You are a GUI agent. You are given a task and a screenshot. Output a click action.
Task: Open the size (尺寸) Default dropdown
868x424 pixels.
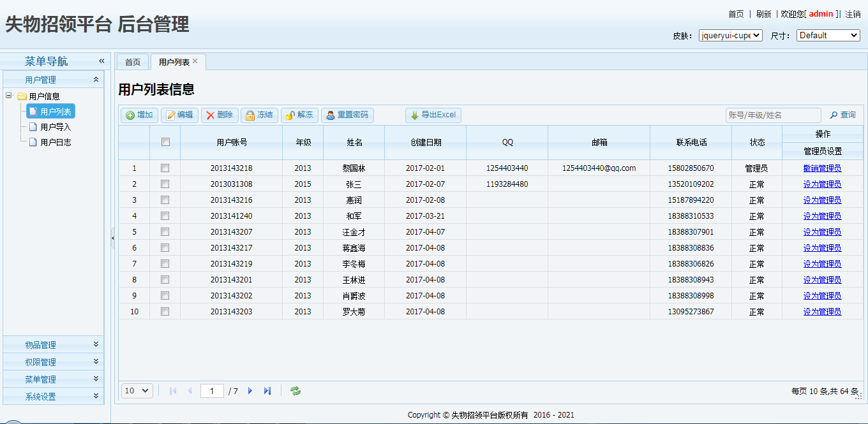828,36
